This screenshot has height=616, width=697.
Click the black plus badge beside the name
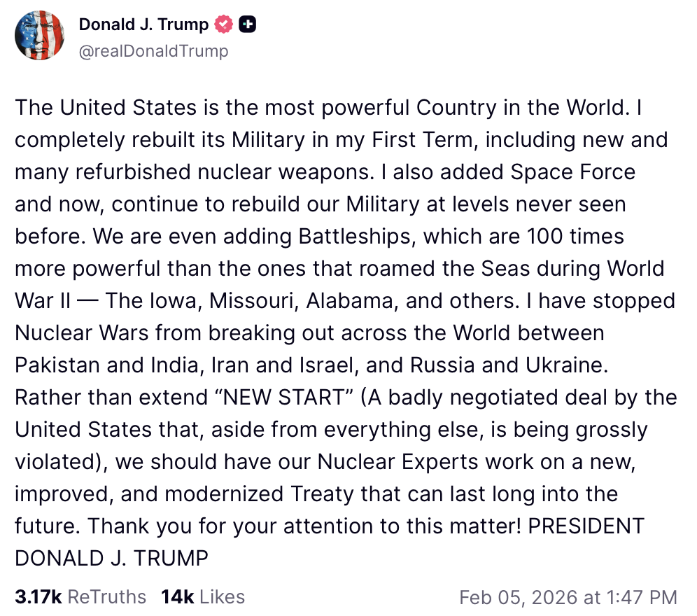point(248,25)
